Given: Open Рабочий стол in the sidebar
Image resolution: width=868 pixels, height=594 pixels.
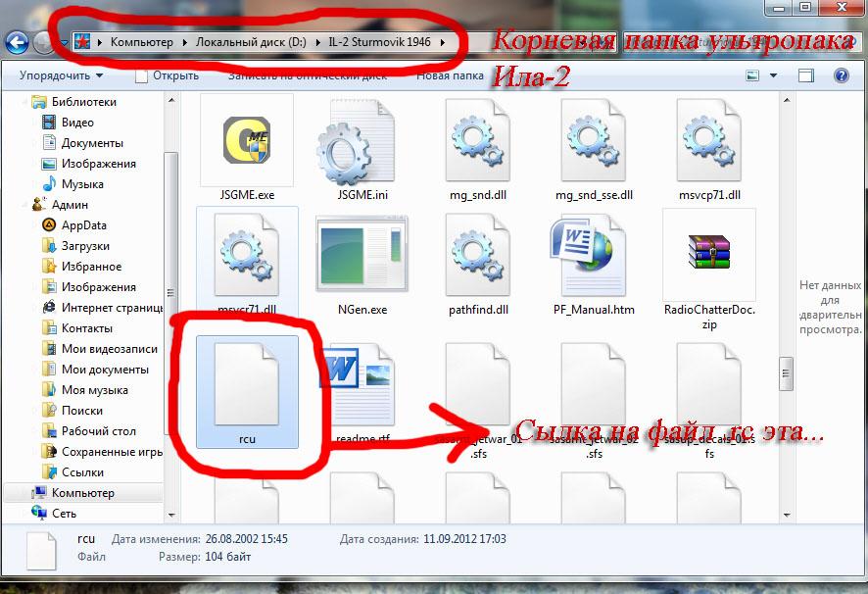Looking at the screenshot, I should (89, 431).
